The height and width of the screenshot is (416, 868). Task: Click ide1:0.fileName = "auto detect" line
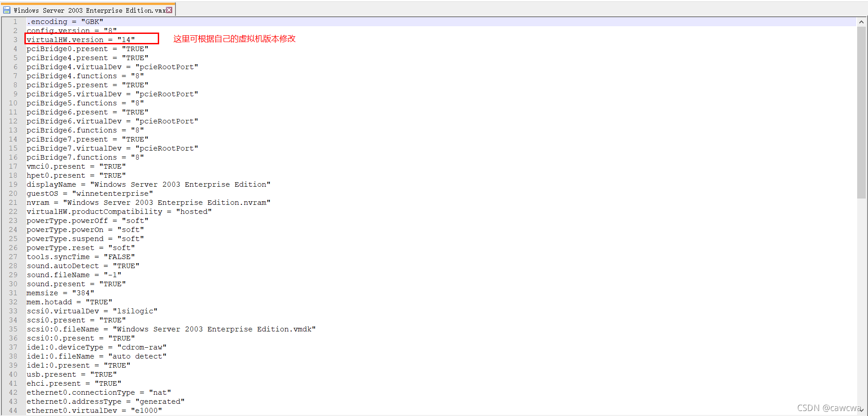click(96, 356)
